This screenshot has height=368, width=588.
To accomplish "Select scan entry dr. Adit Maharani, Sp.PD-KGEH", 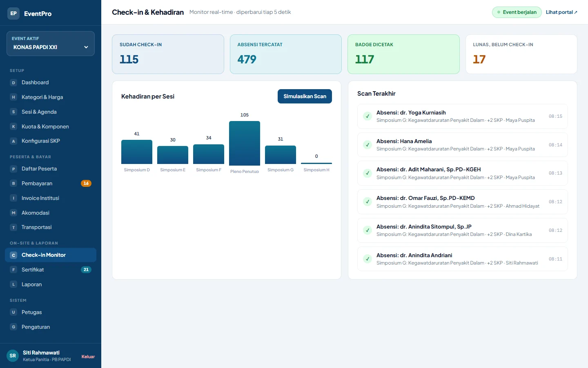I will click(463, 173).
